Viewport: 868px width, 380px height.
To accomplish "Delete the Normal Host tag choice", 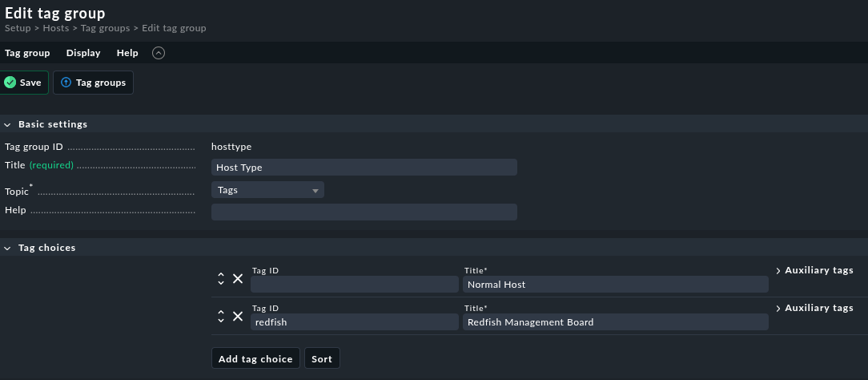I will point(238,279).
